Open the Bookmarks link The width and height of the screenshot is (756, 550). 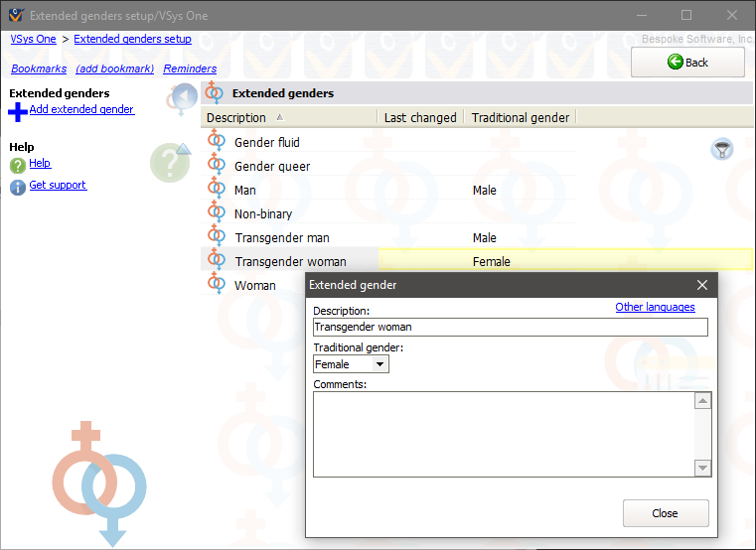(x=39, y=69)
